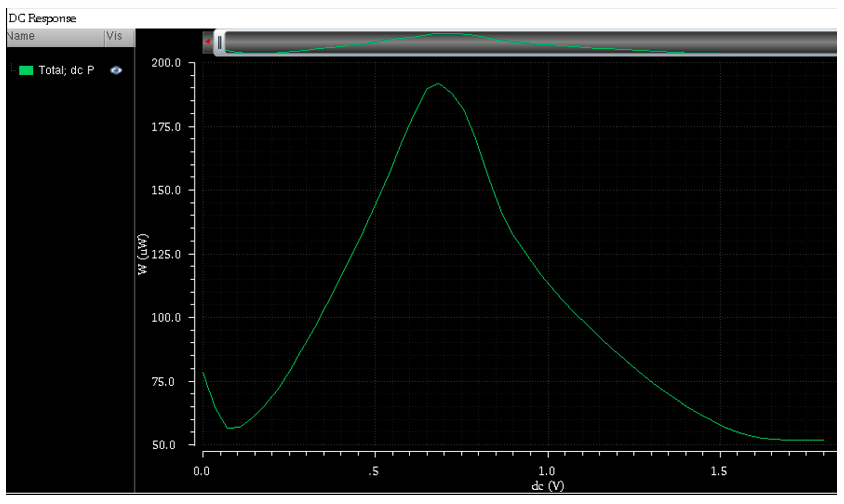Click the 1.0 x-axis tick label

pyautogui.click(x=547, y=471)
